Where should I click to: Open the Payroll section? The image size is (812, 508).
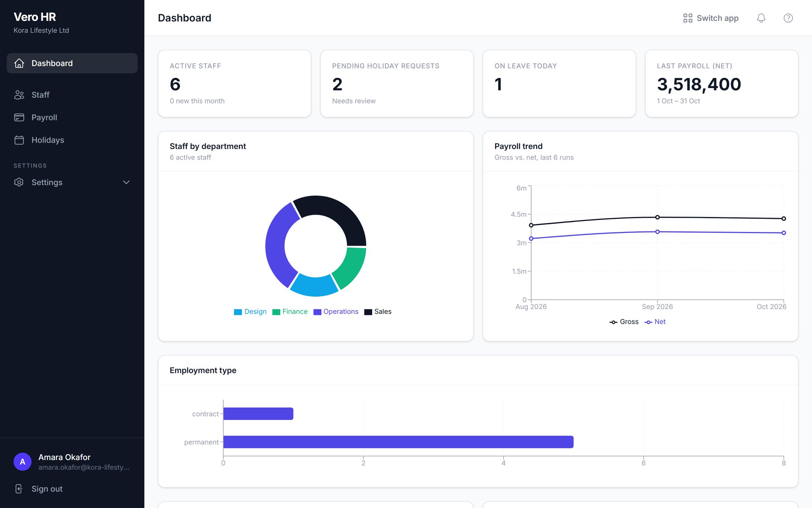pyautogui.click(x=72, y=117)
